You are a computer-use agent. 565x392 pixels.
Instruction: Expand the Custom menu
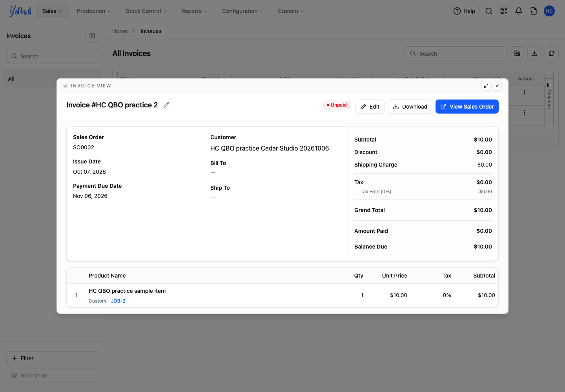[291, 11]
